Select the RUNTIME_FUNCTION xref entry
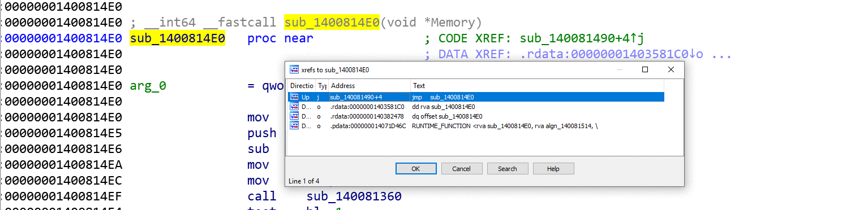Image resolution: width=868 pixels, height=210 pixels. pos(475,125)
